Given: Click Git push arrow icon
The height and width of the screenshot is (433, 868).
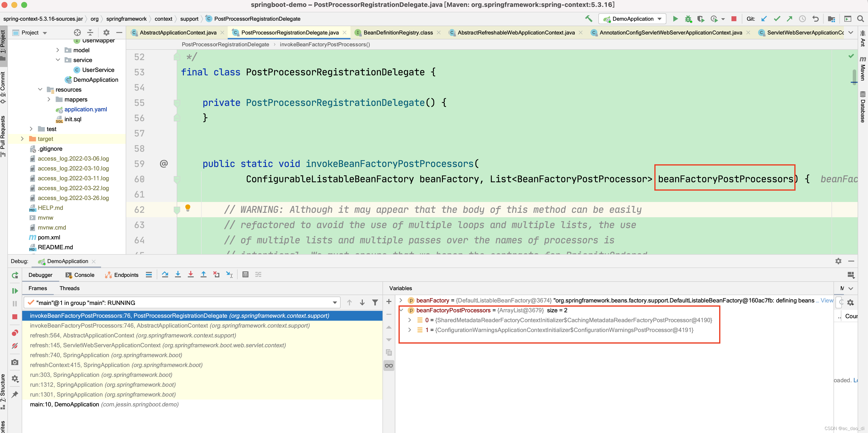Looking at the screenshot, I should click(x=789, y=19).
